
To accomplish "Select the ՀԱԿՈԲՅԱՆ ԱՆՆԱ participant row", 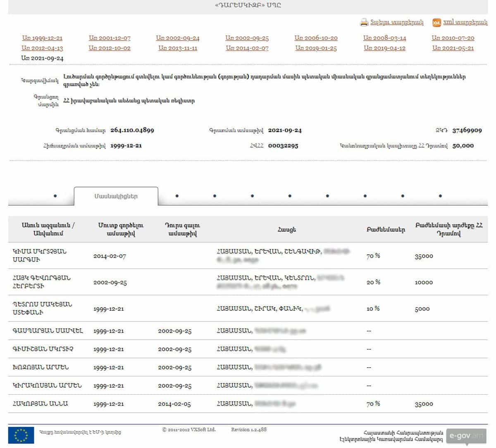I will coord(41,404).
